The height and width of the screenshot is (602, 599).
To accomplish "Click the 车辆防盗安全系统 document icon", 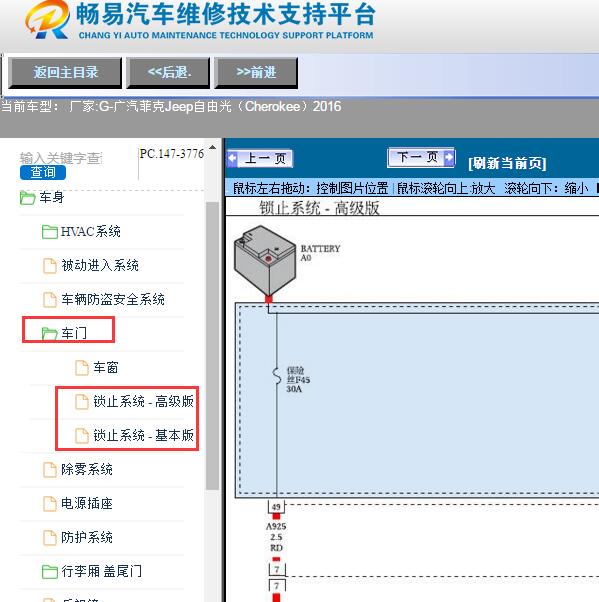I will pos(50,299).
